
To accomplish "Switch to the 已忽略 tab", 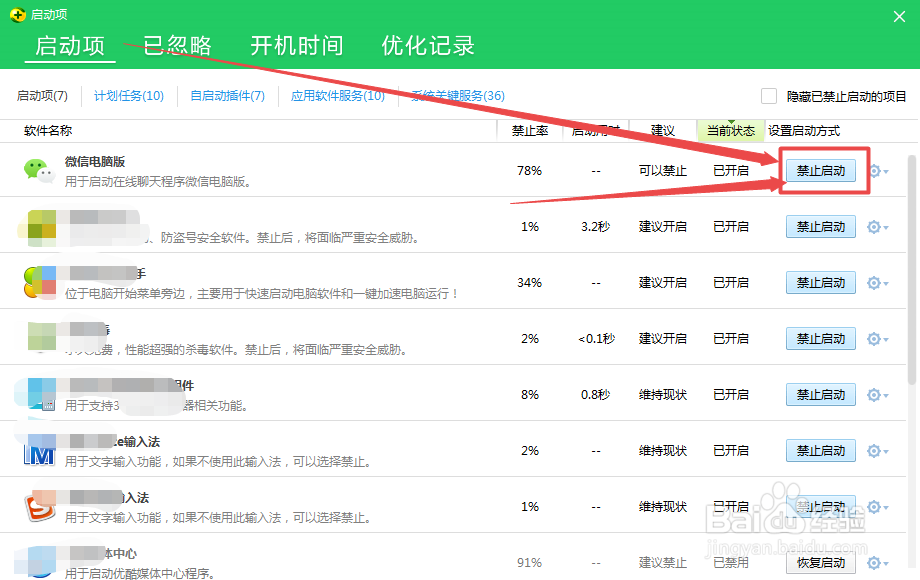I will [x=176, y=45].
